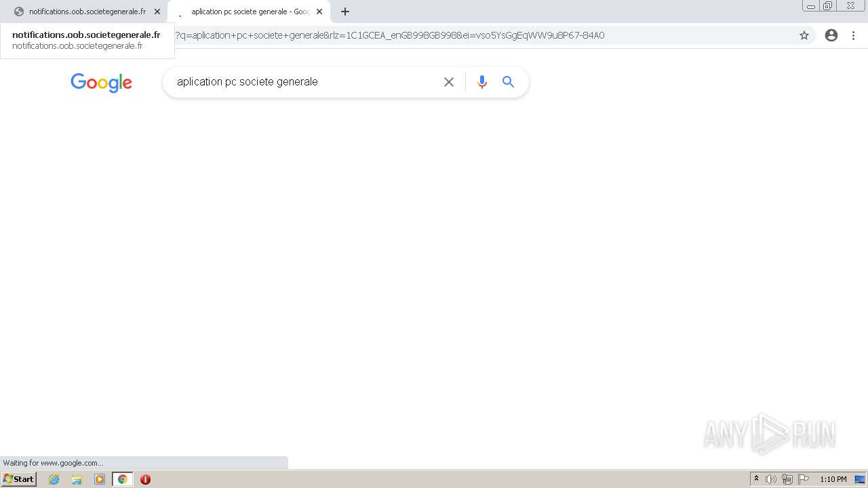
Task: Select the Chrome taskbar button
Action: coord(123,479)
